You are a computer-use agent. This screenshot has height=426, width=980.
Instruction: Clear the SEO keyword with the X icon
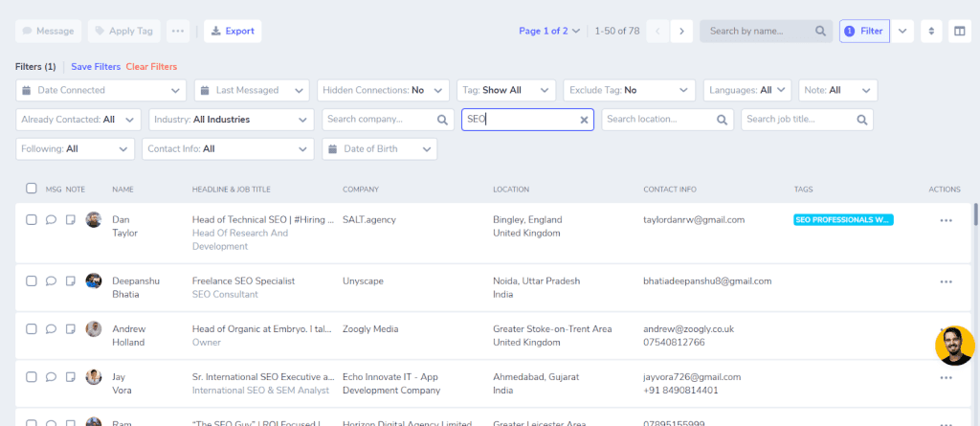(584, 120)
